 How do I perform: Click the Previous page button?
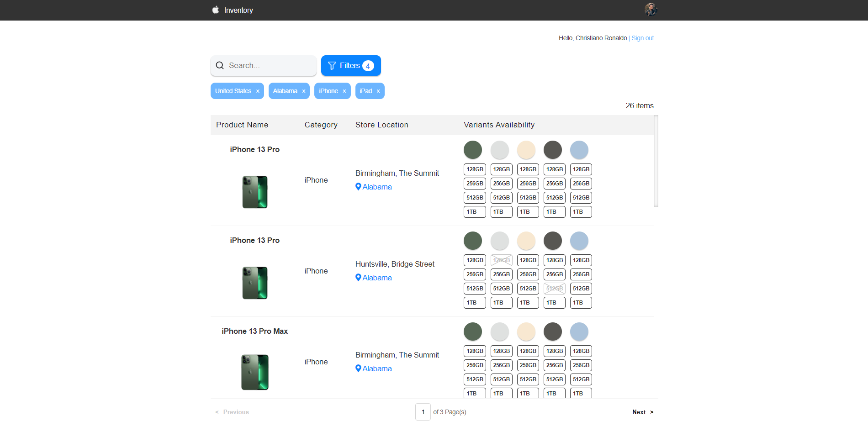click(232, 412)
